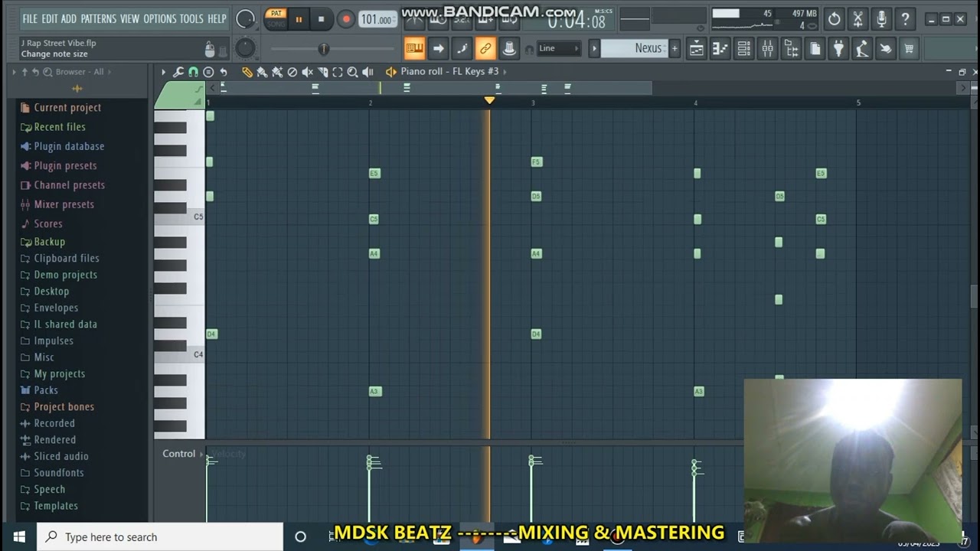Open the TOOLS menu

[x=191, y=18]
